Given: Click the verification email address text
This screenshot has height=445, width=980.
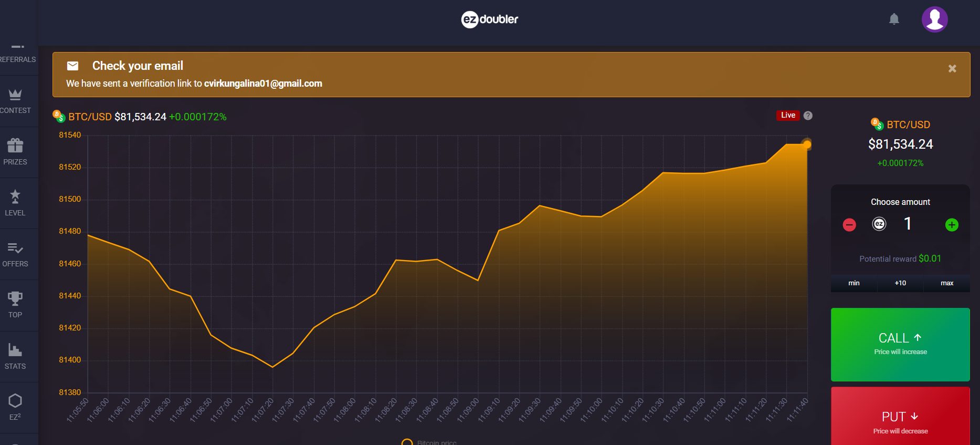Looking at the screenshot, I should tap(263, 84).
